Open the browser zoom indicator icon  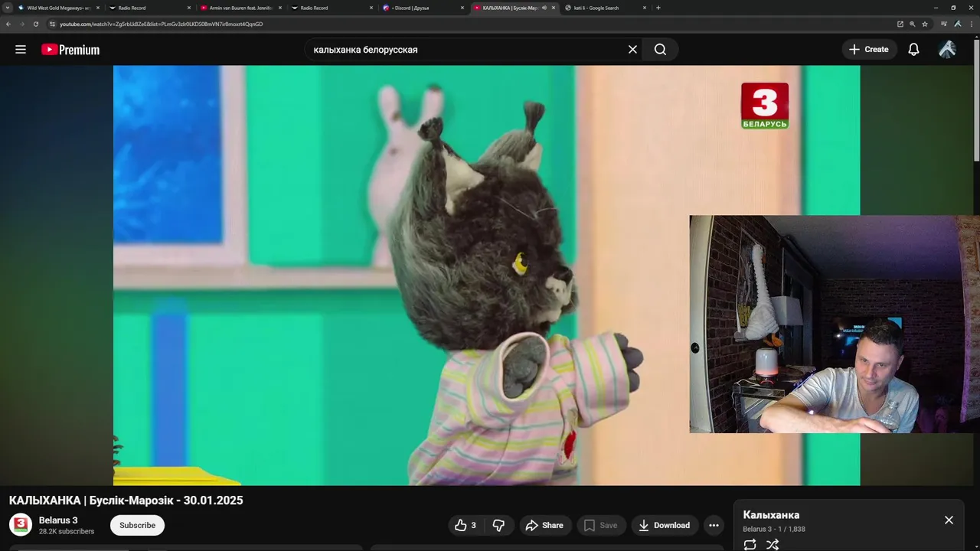(x=913, y=24)
